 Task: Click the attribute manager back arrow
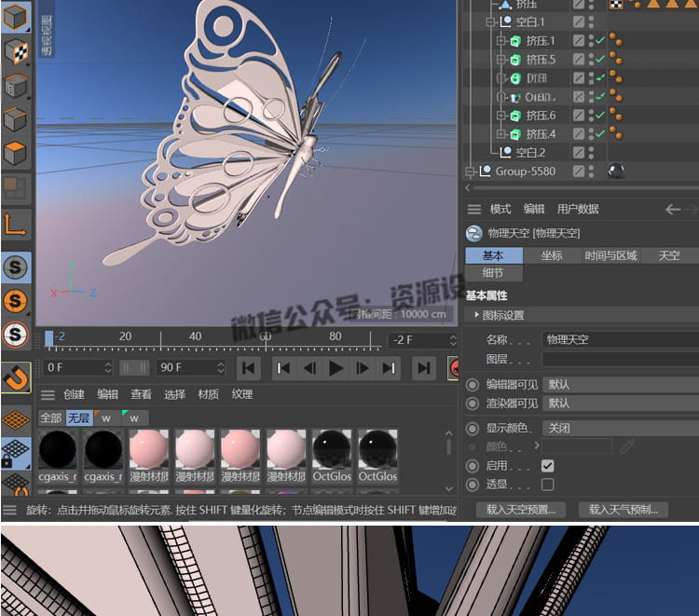click(x=674, y=210)
